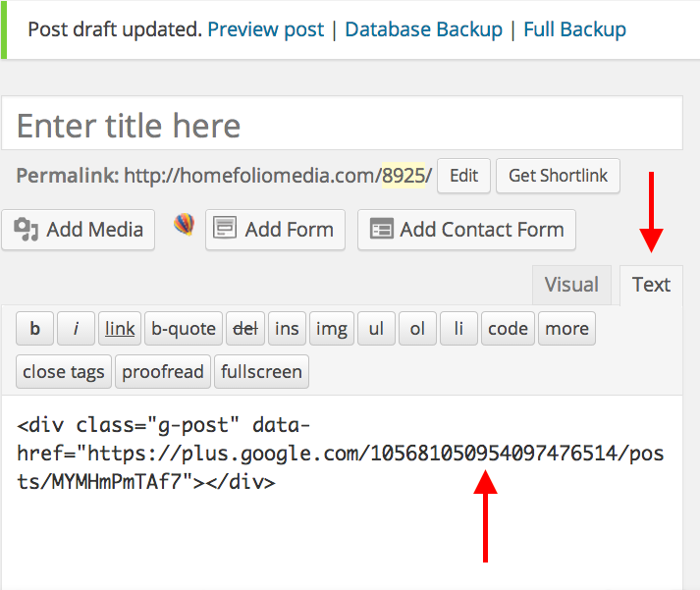Insert a more tag

[566, 329]
